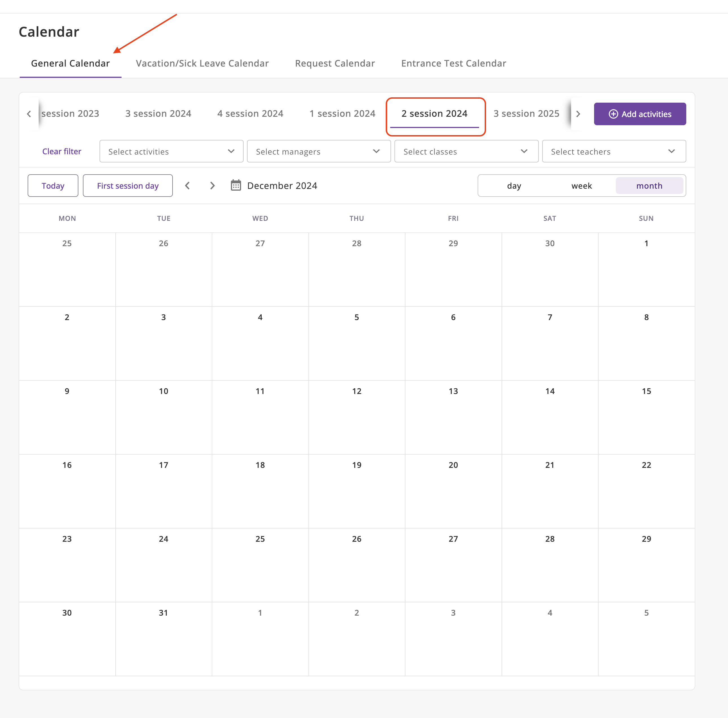Expand Select activities dropdown
This screenshot has width=728, height=718.
click(x=171, y=151)
